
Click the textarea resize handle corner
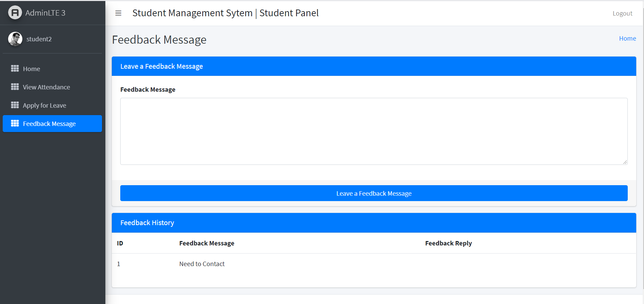pyautogui.click(x=625, y=162)
